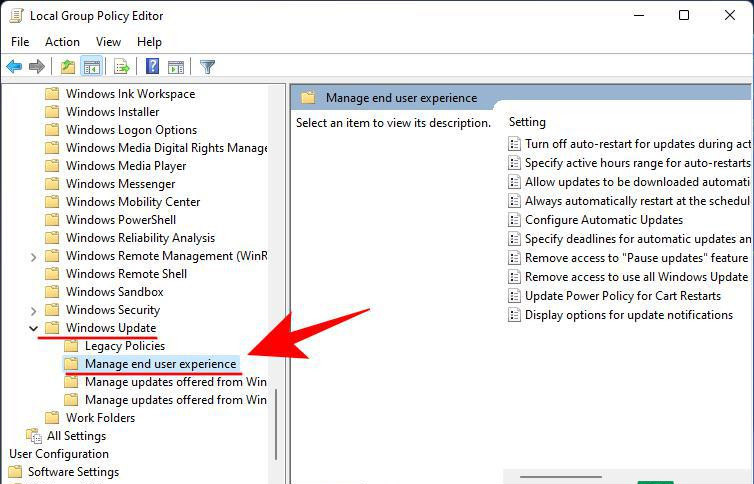The width and height of the screenshot is (754, 484).
Task: Open Always automatically restart policy
Action: [638, 201]
